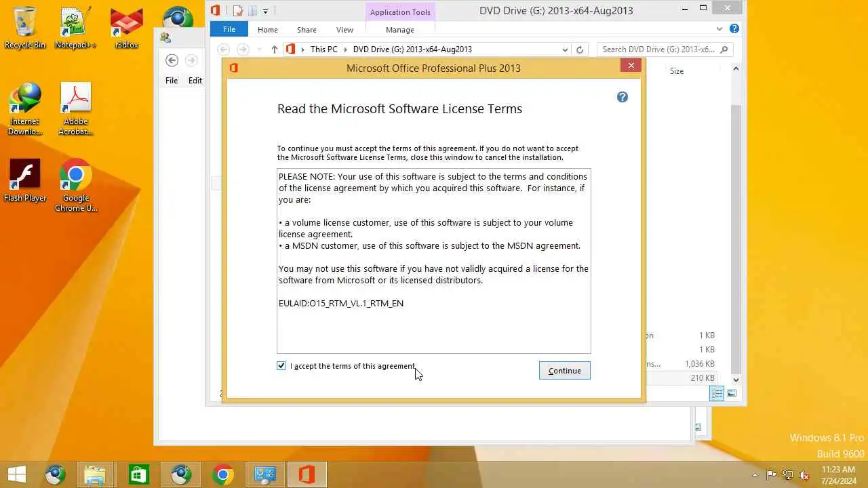Open Windows Store from the taskbar
868x488 pixels.
click(x=138, y=474)
